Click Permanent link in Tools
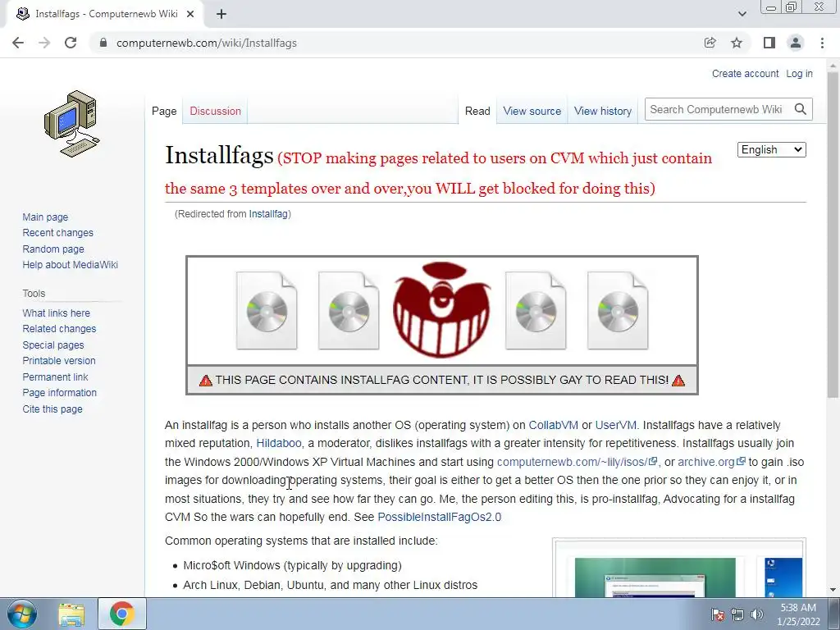The image size is (840, 630). [55, 377]
